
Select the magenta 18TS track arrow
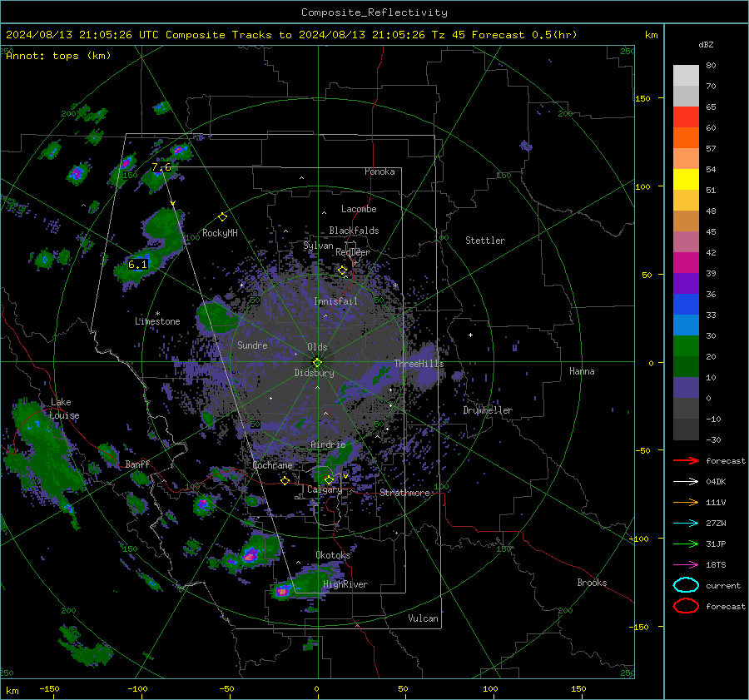(686, 565)
